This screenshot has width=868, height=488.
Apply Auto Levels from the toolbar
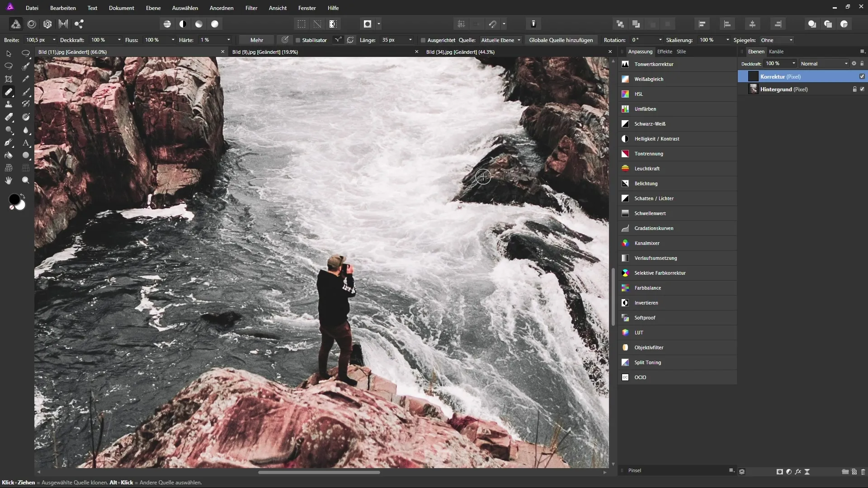click(x=167, y=24)
